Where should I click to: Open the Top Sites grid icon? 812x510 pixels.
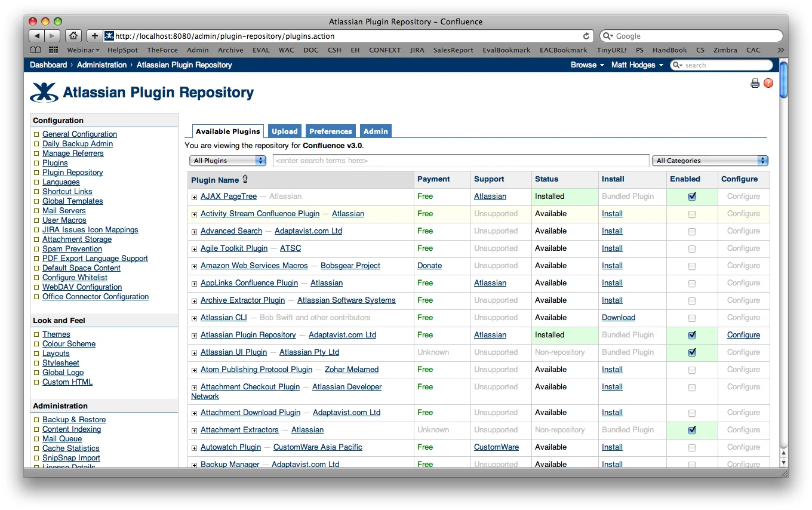coord(53,50)
